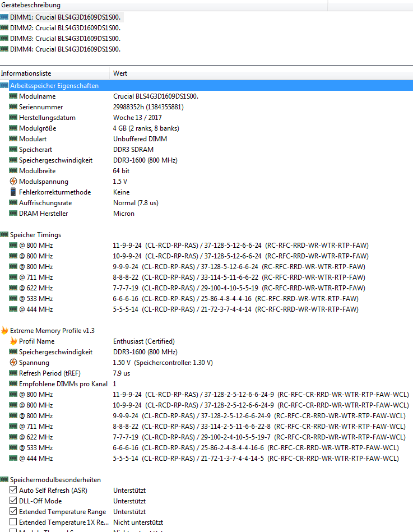The height and width of the screenshot is (532, 413).
Task: Click the Modulbreite value 64 bit
Action: coord(121,170)
